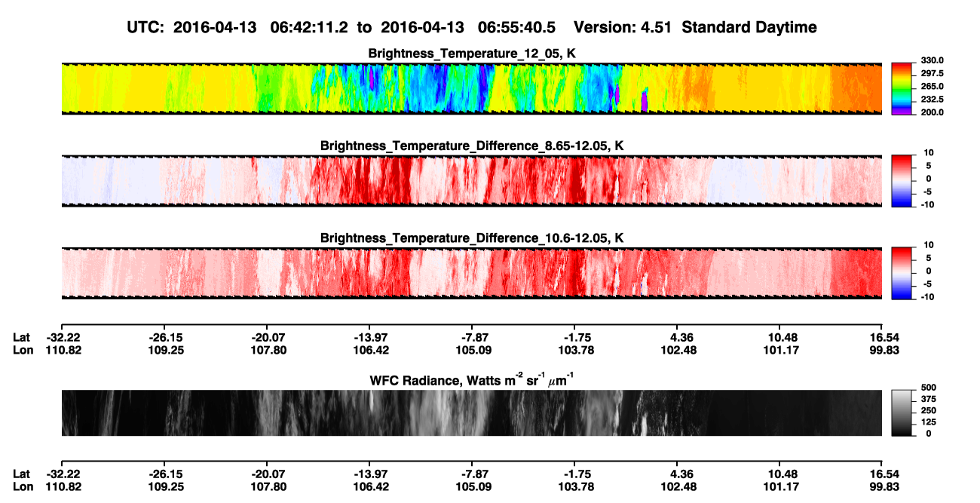The width and height of the screenshot is (980, 503).
Task: Click upper axis longitude value 99.83
Action: (884, 350)
